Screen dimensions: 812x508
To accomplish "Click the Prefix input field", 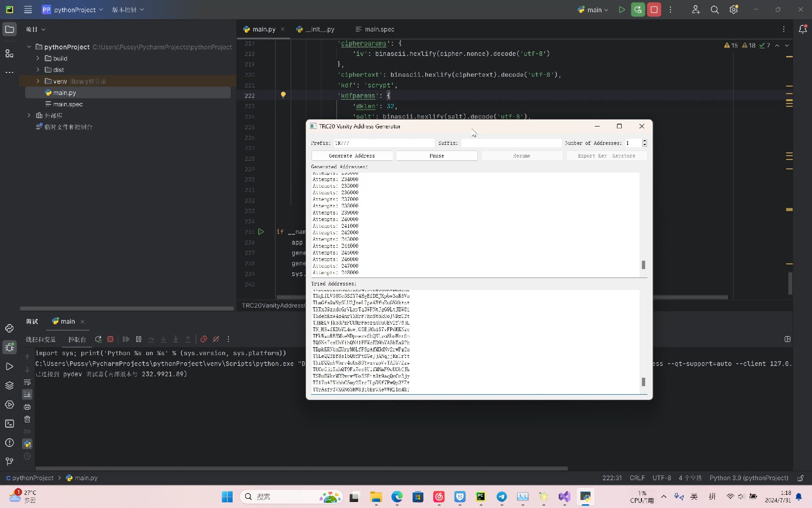I will (384, 143).
